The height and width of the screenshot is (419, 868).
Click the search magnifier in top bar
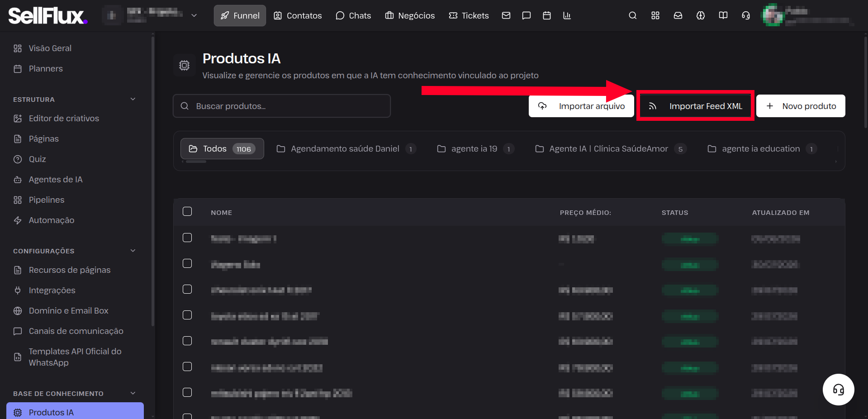pos(633,15)
